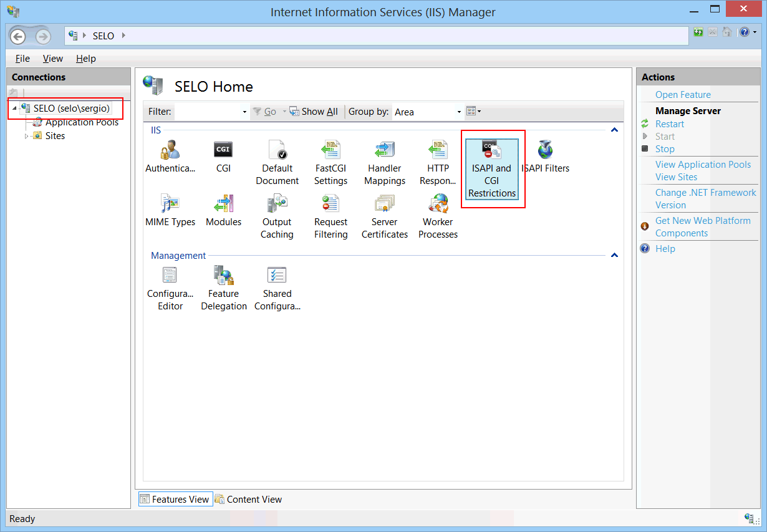
Task: Open the Go button dropdown arrow
Action: (284, 112)
